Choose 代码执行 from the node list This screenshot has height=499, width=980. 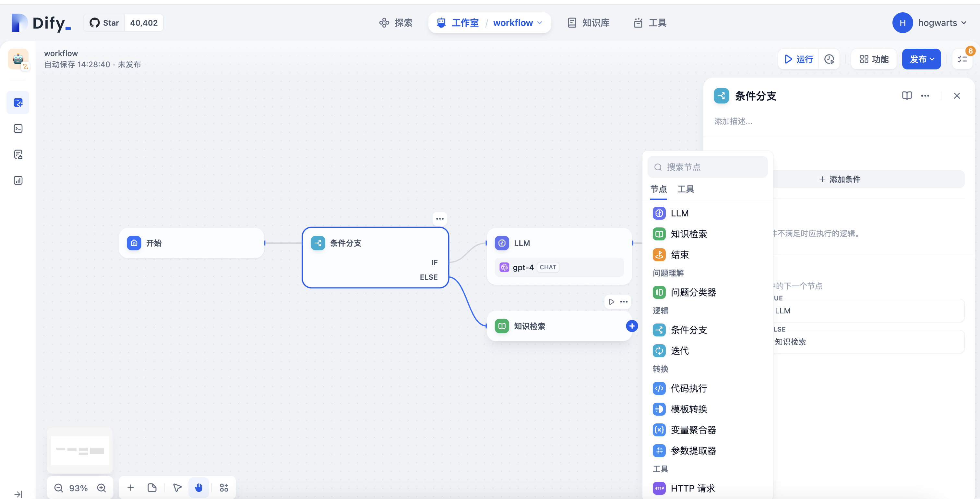[688, 388]
